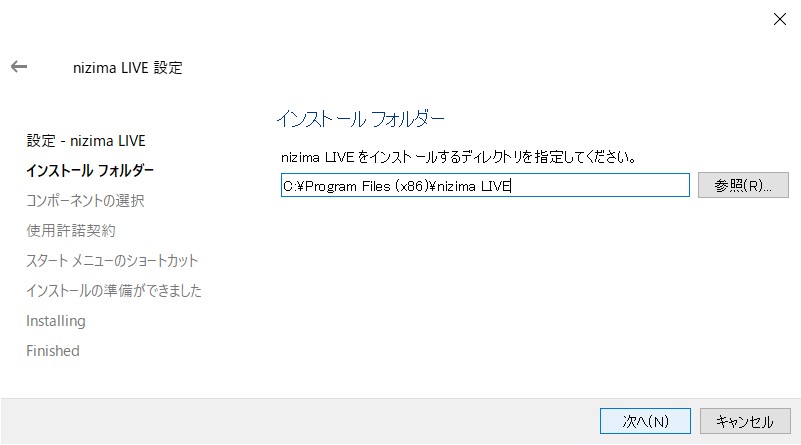801x445 pixels.
Task: Open folder browser with 参照(R)... button
Action: point(743,186)
